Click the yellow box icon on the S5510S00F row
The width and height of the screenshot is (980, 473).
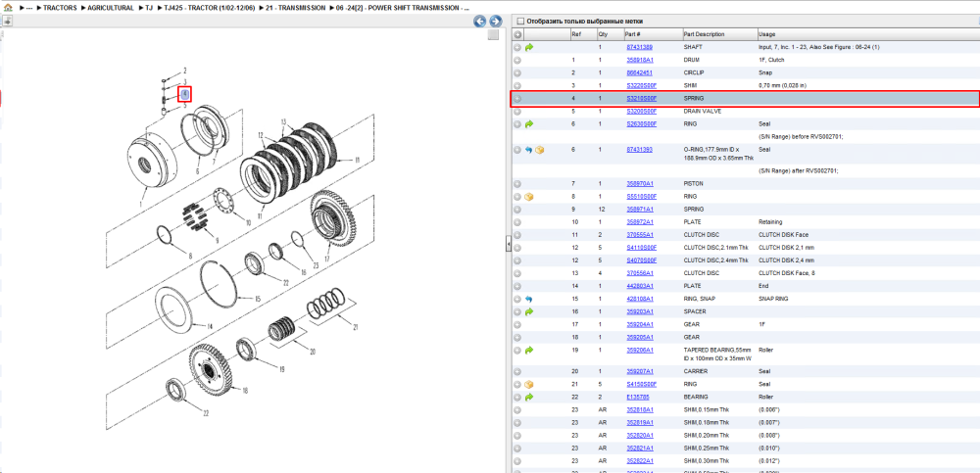coord(529,197)
